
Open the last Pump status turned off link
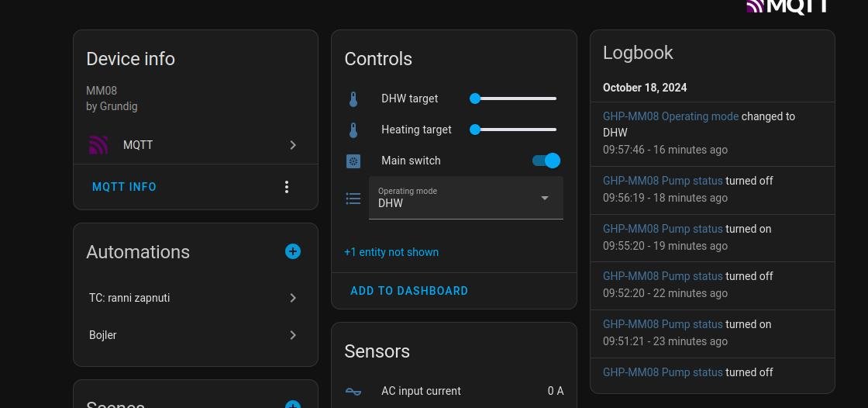click(x=663, y=372)
